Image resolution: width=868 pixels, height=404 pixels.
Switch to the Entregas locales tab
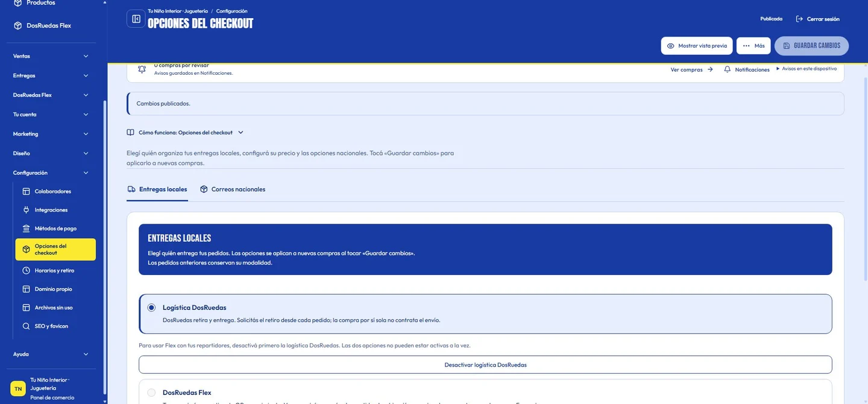click(157, 189)
